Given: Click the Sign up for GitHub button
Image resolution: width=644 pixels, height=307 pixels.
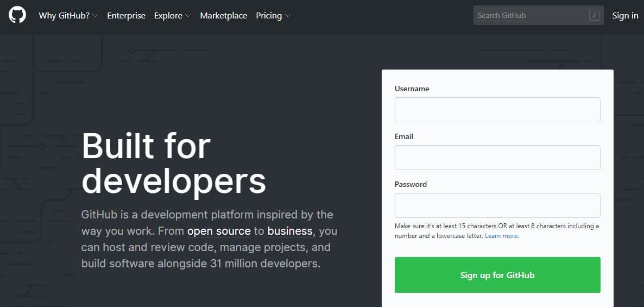Looking at the screenshot, I should click(497, 275).
